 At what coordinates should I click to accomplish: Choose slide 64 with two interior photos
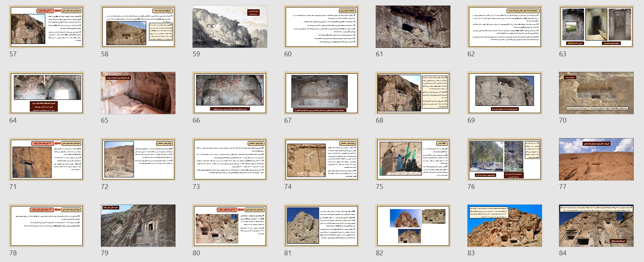click(47, 93)
